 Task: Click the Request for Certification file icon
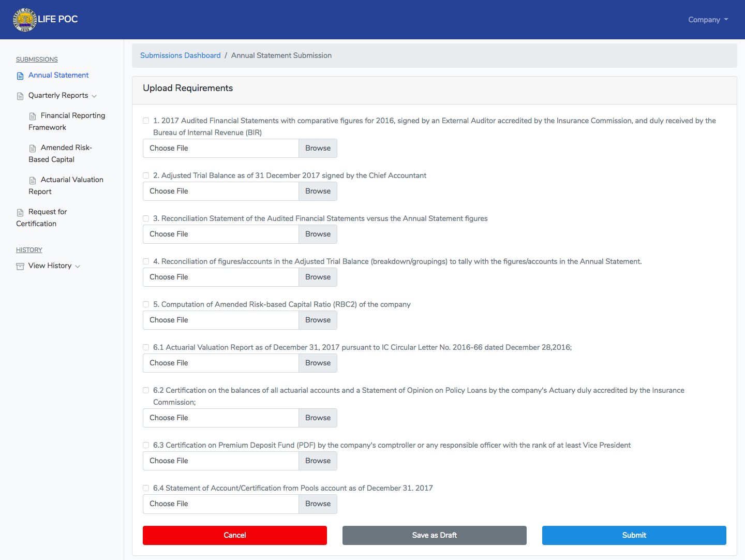20,213
